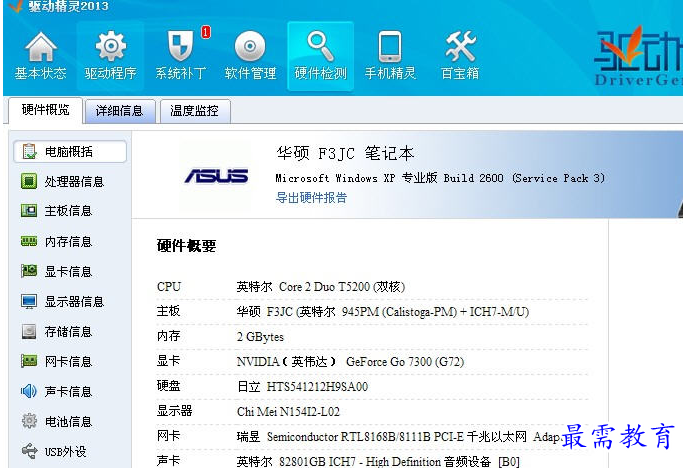Click Core 2 Duo T5200 CPU value
The width and height of the screenshot is (683, 468).
click(x=321, y=287)
